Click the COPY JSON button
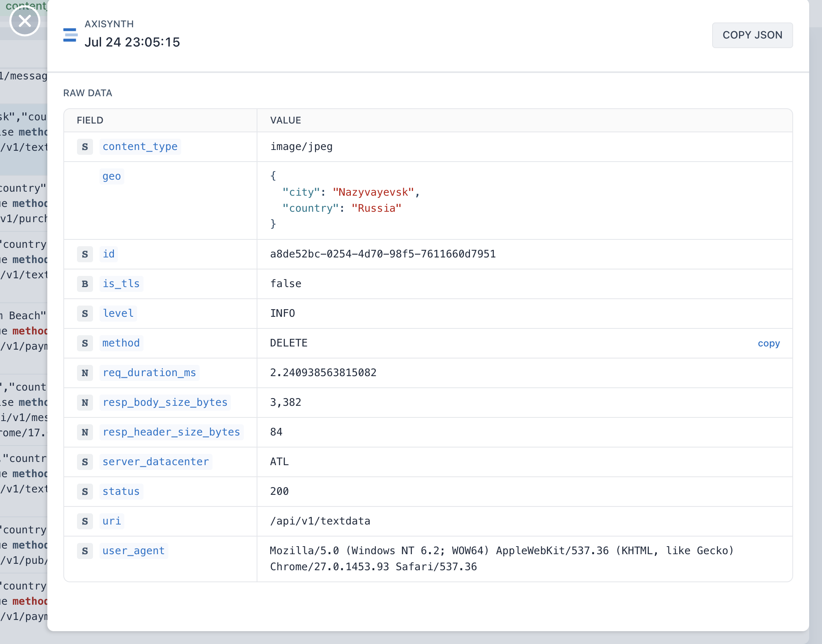Image resolution: width=822 pixels, height=644 pixels. 752,35
